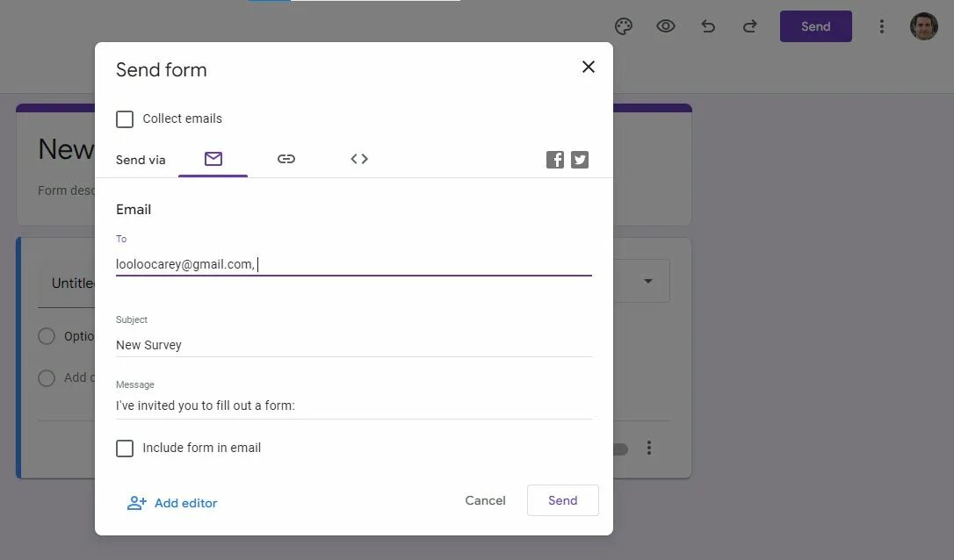Select the first Option radio button
954x560 pixels.
pyautogui.click(x=47, y=336)
